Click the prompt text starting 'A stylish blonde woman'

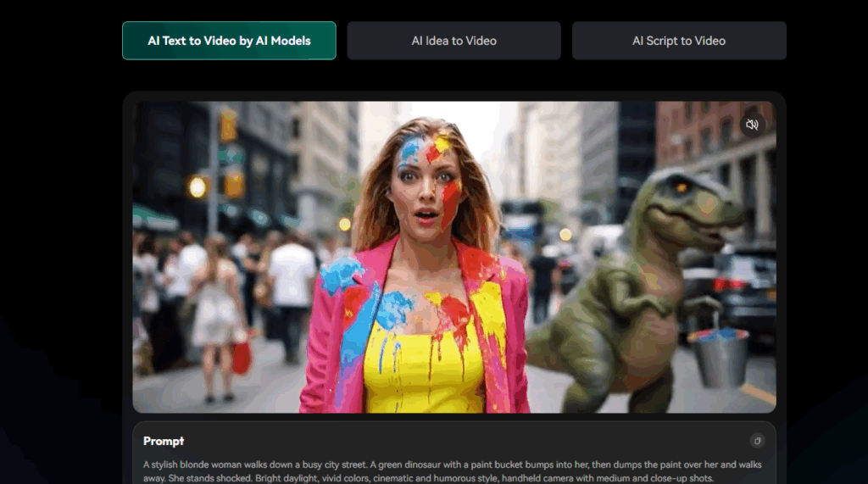[x=453, y=471]
